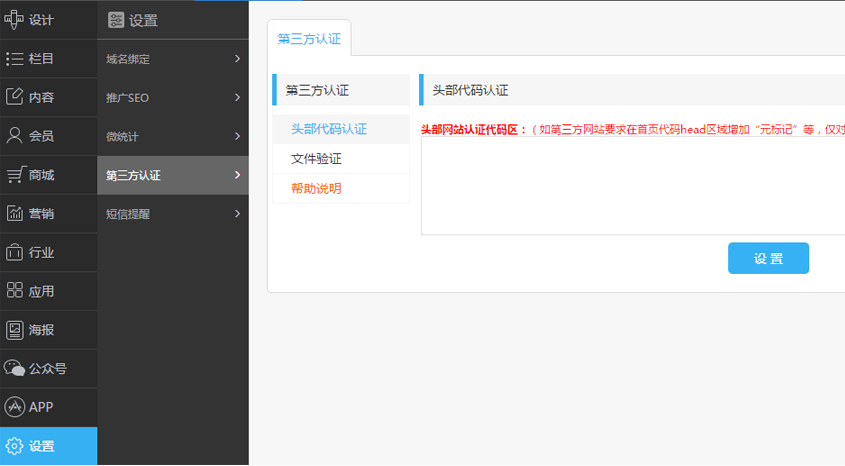Click the 海报 label in main sidebar
Image resolution: width=845 pixels, height=466 pixels.
(41, 330)
